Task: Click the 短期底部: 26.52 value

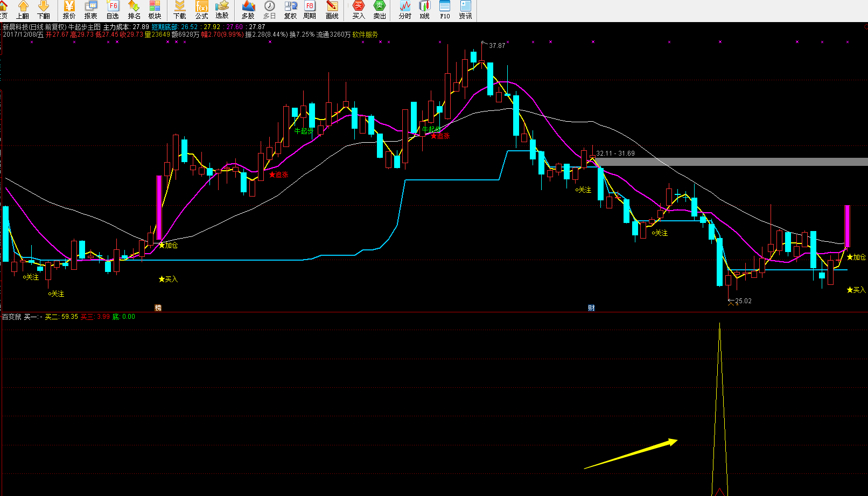Action: point(174,27)
